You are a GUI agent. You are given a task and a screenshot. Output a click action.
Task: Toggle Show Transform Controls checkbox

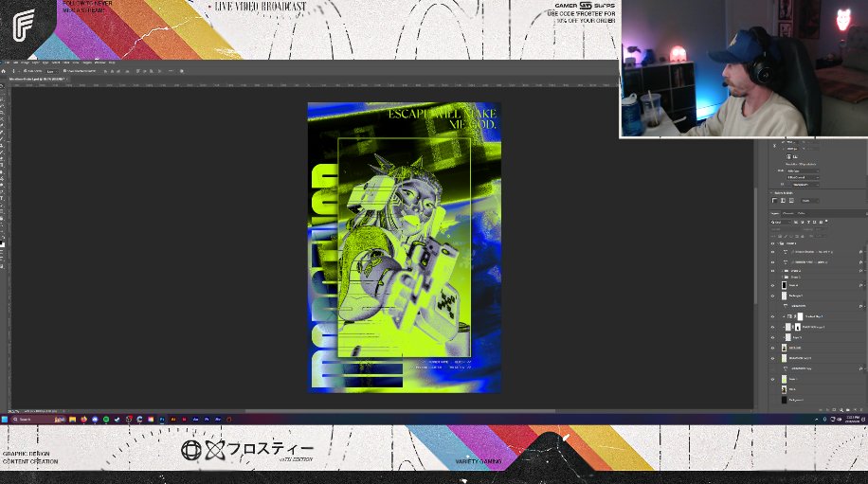(64, 71)
